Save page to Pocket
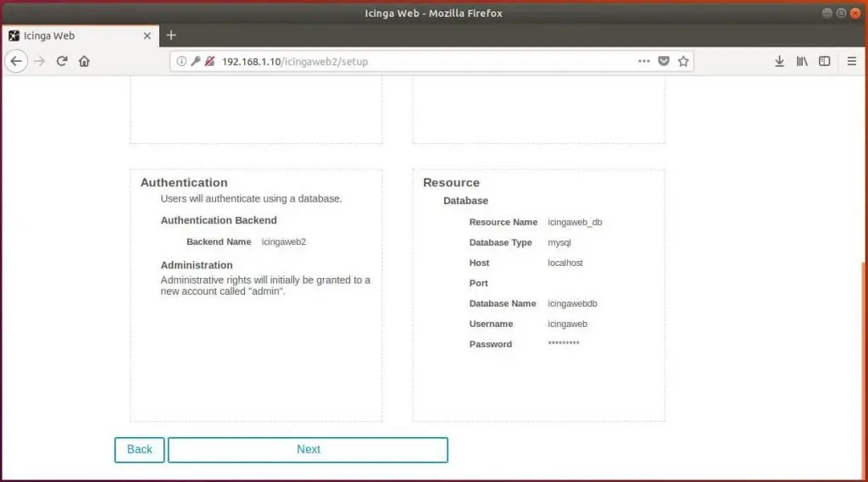Viewport: 868px width, 482px height. pos(664,62)
